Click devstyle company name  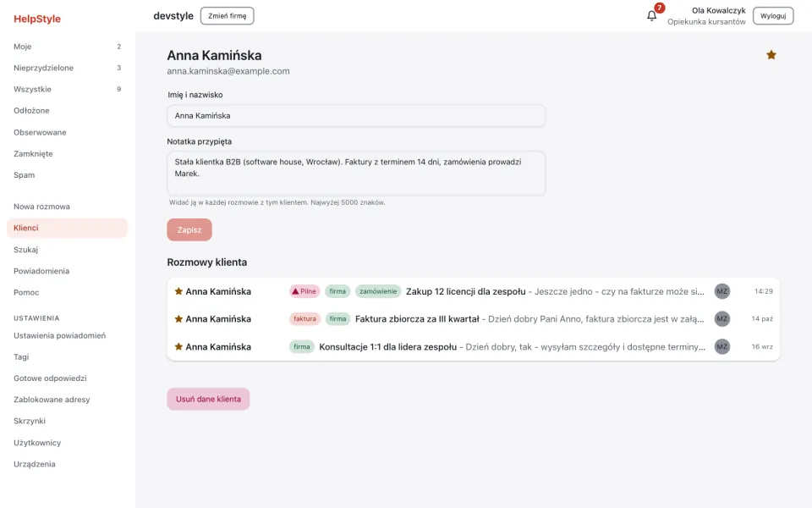[x=173, y=15]
